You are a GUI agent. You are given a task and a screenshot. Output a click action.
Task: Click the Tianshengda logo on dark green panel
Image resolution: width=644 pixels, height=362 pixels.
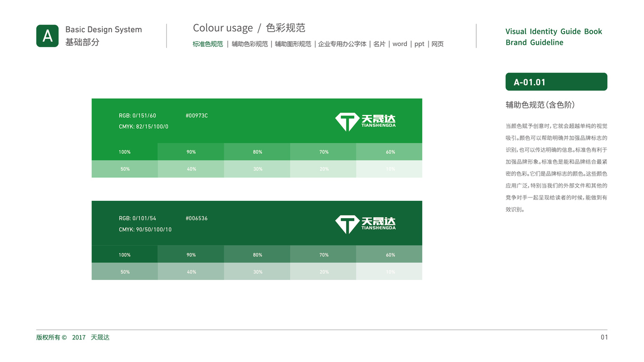point(365,224)
